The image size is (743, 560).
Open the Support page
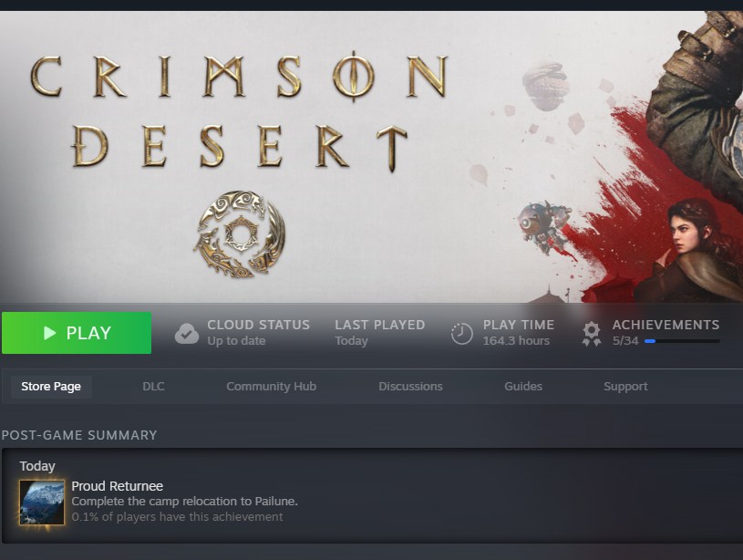(625, 387)
